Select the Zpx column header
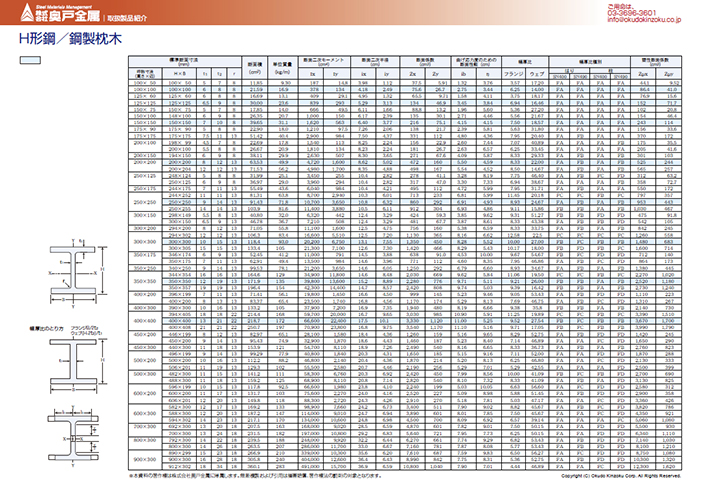 (643, 74)
